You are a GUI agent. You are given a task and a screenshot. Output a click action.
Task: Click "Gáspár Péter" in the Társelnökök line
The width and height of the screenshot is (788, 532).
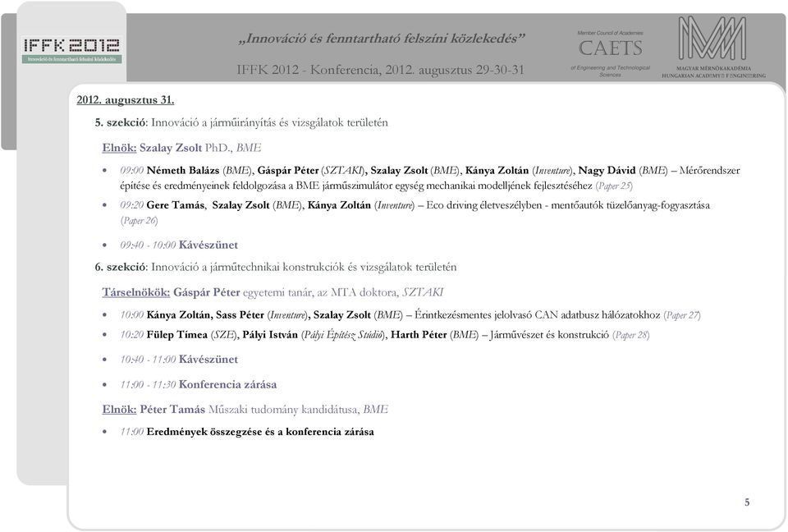click(207, 292)
